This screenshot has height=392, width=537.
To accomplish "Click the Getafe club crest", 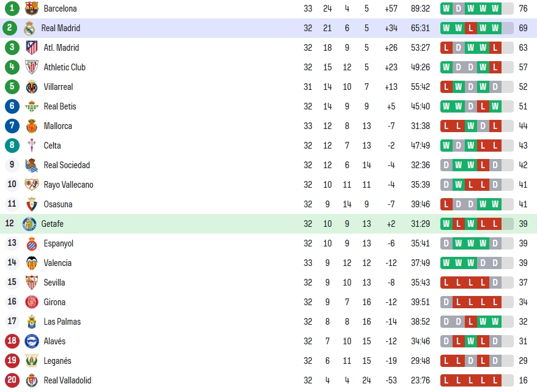I will point(29,224).
